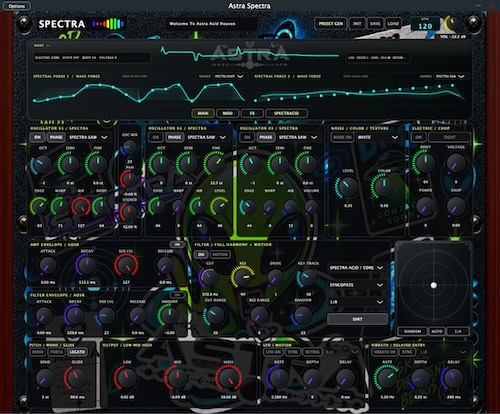Click the SPECTRA rainbow logo

click(x=108, y=24)
